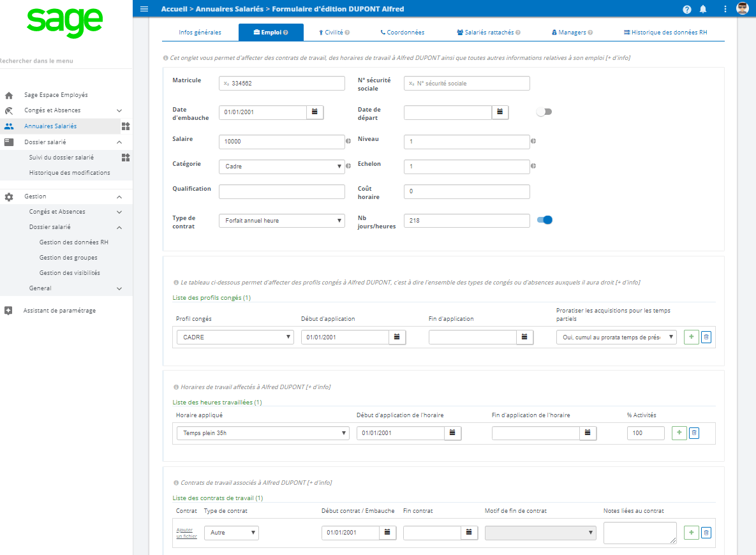Open the hamburger menu icon

click(x=144, y=9)
